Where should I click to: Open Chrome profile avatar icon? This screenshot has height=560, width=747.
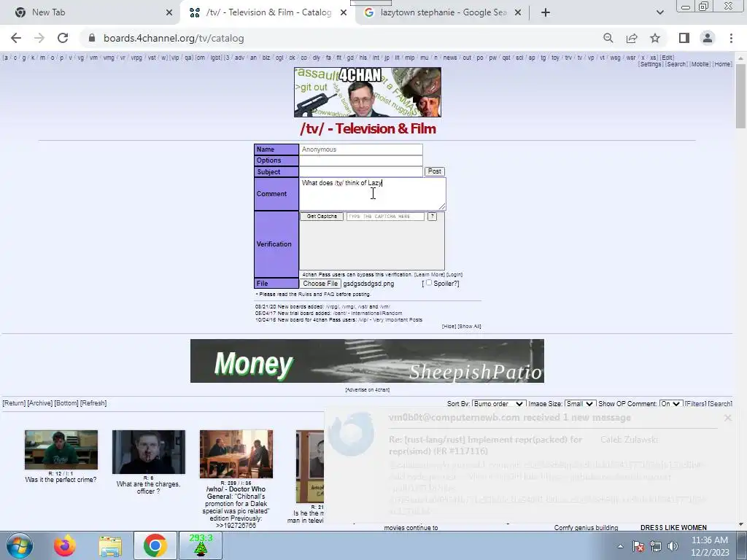coord(708,38)
